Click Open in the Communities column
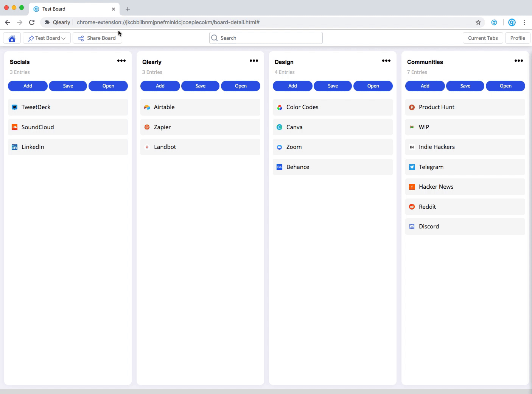The image size is (532, 394). pyautogui.click(x=506, y=86)
